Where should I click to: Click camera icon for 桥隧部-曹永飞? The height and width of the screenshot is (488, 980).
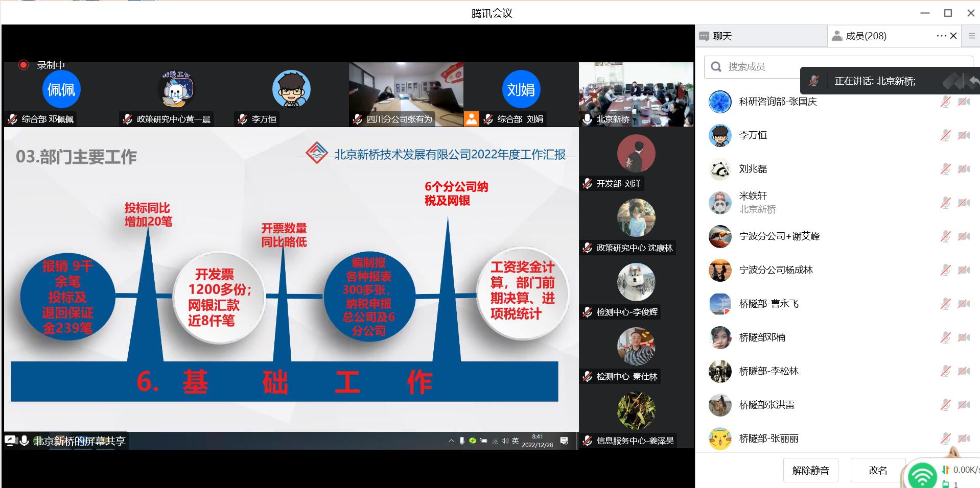(964, 304)
